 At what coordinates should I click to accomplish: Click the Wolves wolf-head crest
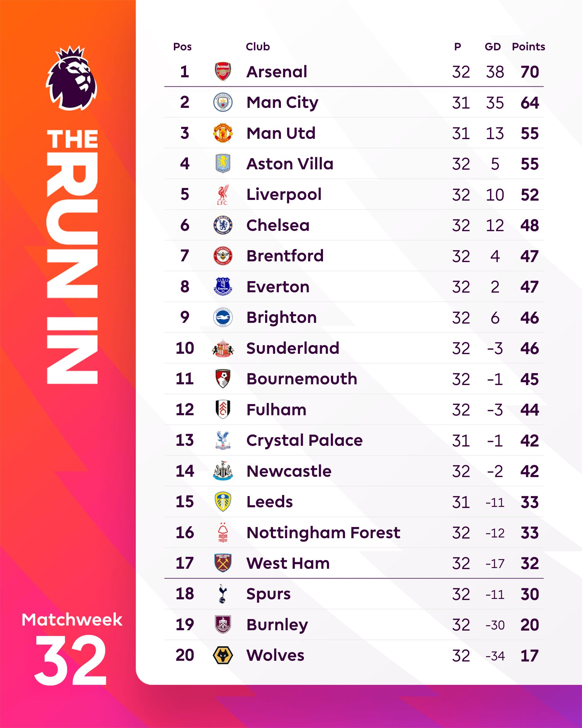(223, 655)
